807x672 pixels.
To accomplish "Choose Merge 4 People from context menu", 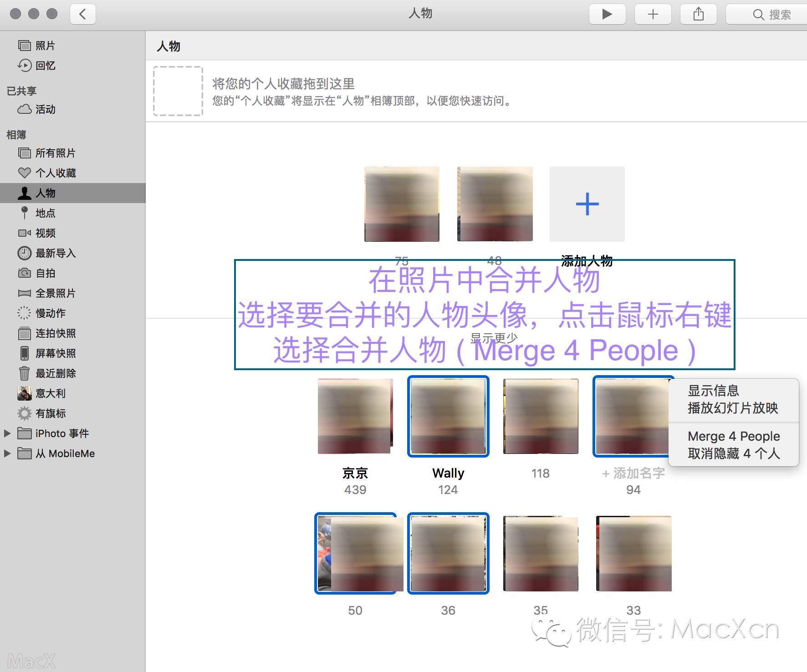I will point(733,436).
